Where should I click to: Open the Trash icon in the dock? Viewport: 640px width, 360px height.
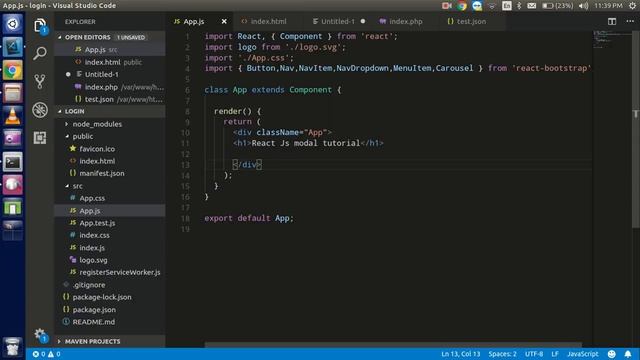12,347
